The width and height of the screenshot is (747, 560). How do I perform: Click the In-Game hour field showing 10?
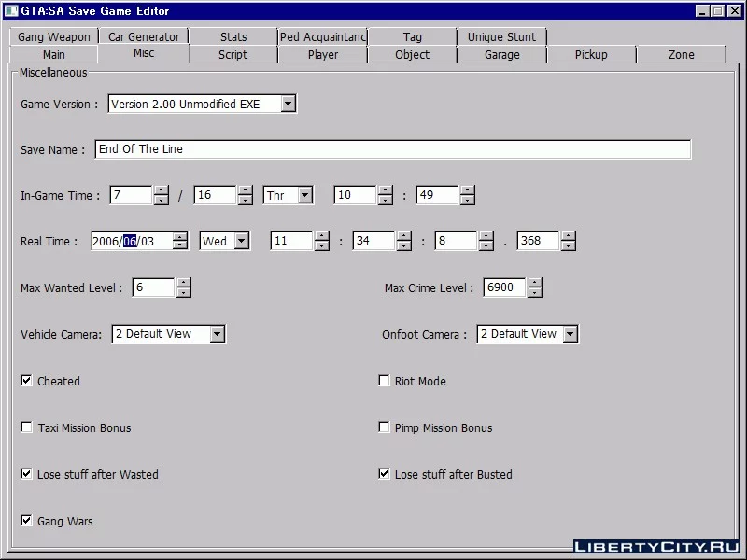point(355,195)
